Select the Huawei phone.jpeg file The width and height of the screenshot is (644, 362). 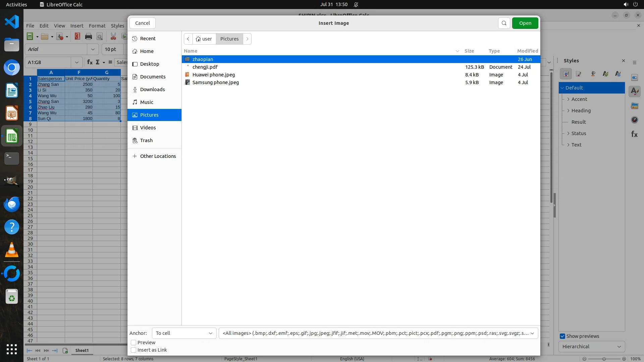click(213, 75)
